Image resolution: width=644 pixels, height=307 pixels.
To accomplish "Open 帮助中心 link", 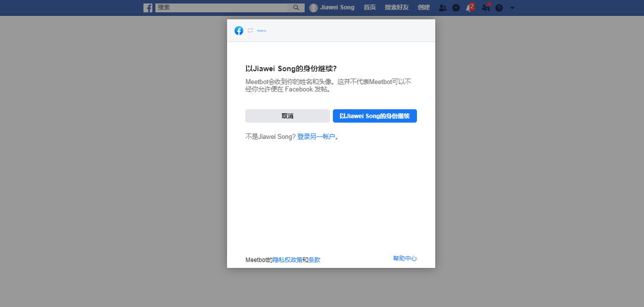I will click(405, 258).
